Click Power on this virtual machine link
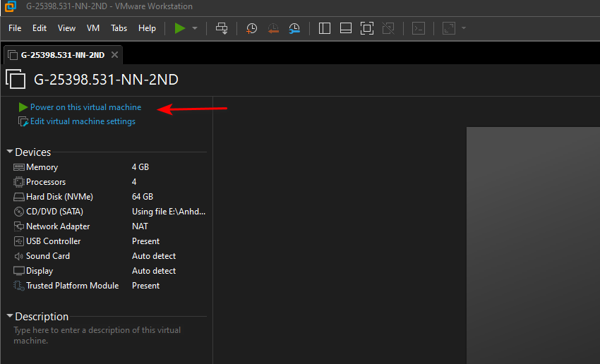 (85, 107)
